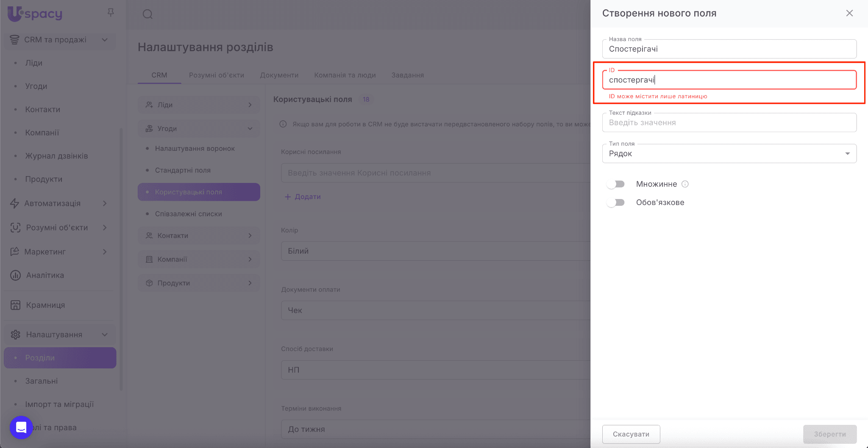Click the Uspacy logo
Screen dimensions: 868x448
35,14
